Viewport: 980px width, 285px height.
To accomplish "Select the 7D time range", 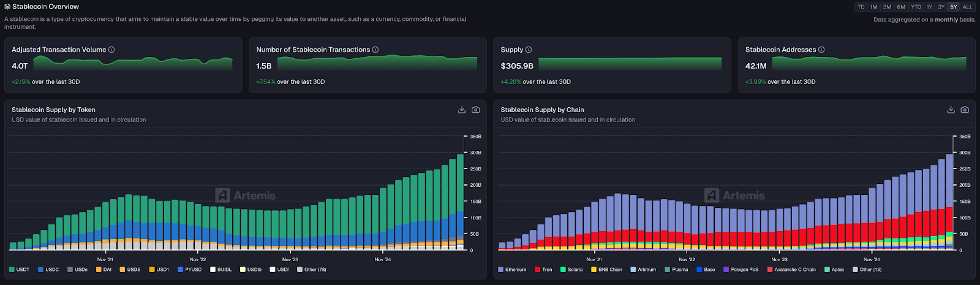I will coord(861,7).
